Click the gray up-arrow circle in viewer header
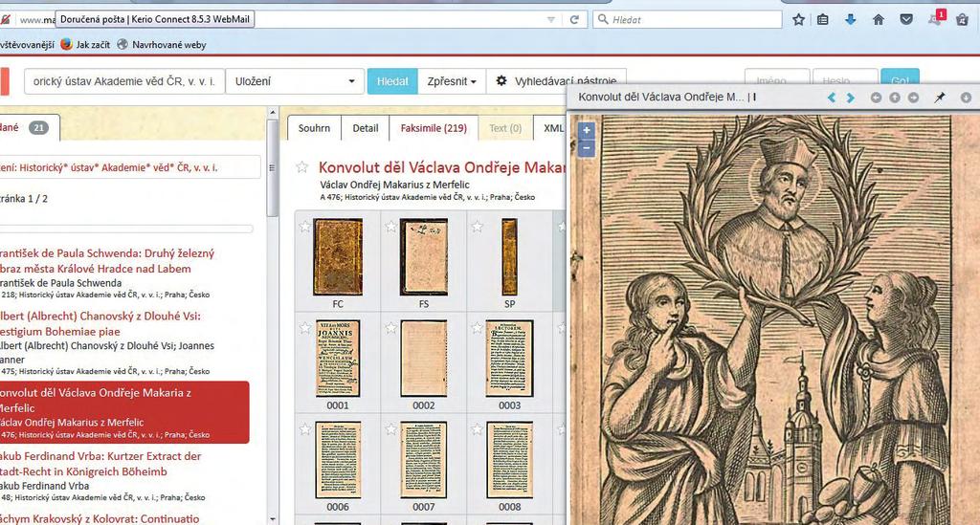 (895, 98)
